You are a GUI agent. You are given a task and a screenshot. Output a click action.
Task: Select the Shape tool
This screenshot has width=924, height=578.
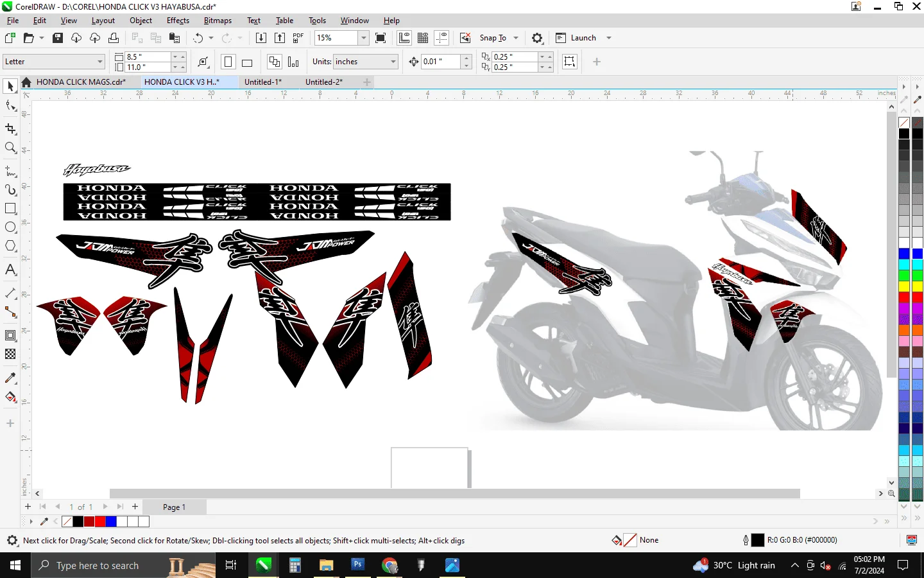coord(10,106)
